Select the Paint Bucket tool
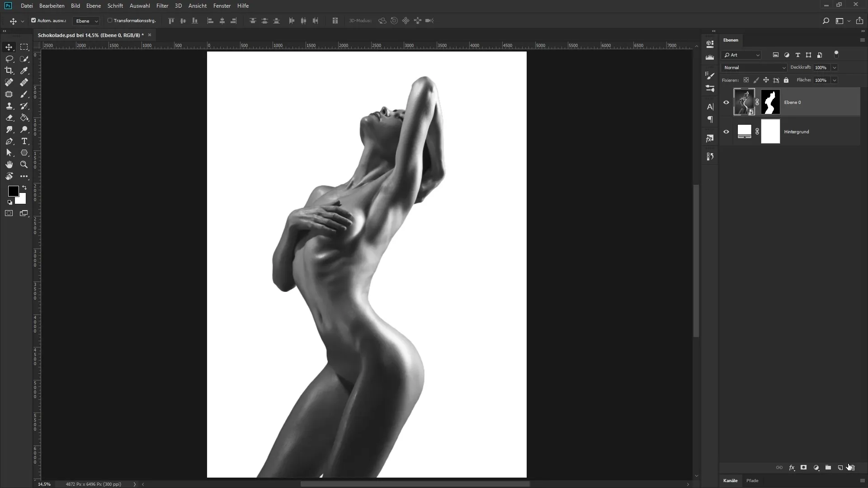Screen dimensions: 868x488 (24, 117)
